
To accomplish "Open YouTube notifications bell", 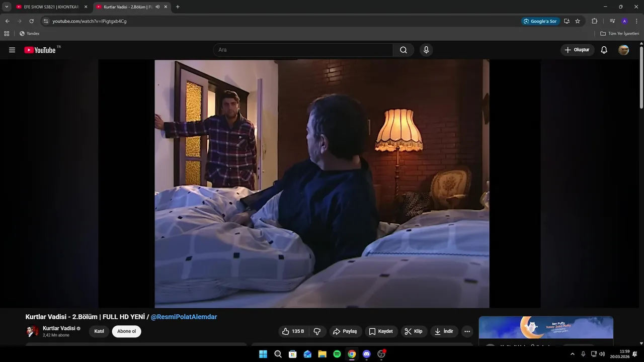I will (604, 50).
